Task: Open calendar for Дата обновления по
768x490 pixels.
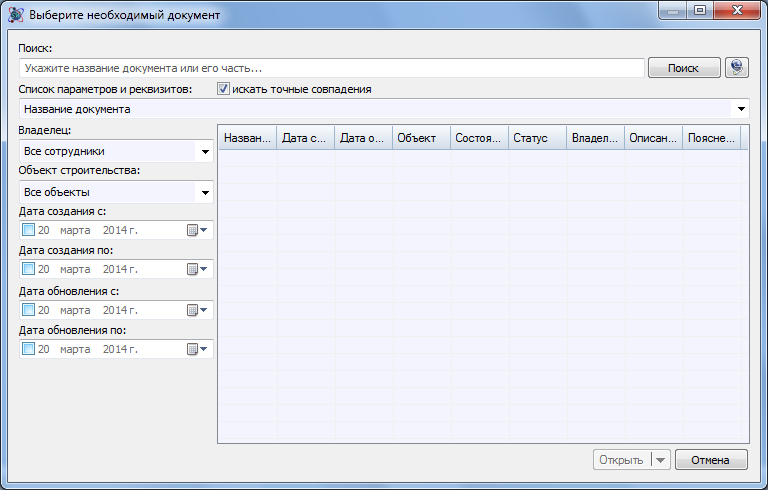Action: [x=198, y=349]
